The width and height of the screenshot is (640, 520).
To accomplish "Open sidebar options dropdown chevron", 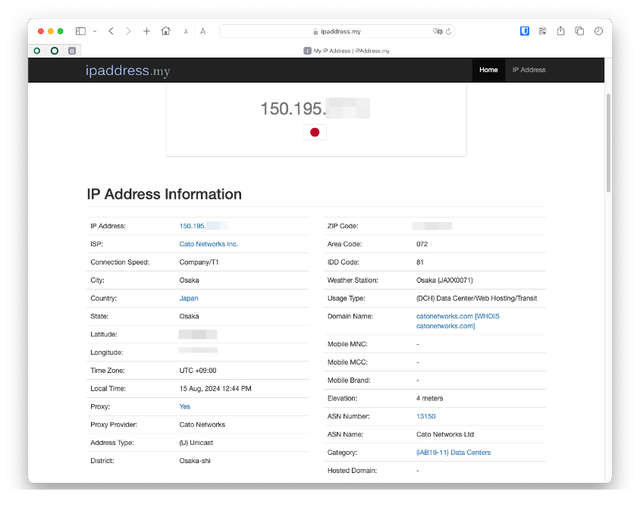I will coord(95,31).
